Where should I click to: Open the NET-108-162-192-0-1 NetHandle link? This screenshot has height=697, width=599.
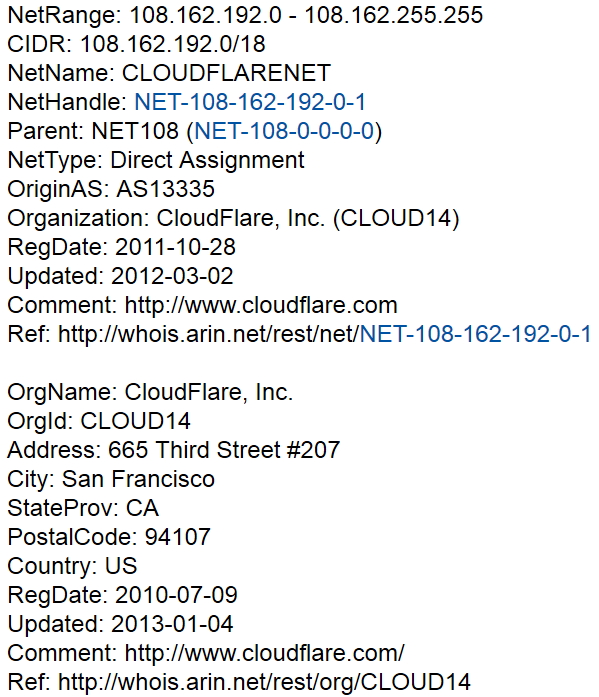pyautogui.click(x=250, y=102)
